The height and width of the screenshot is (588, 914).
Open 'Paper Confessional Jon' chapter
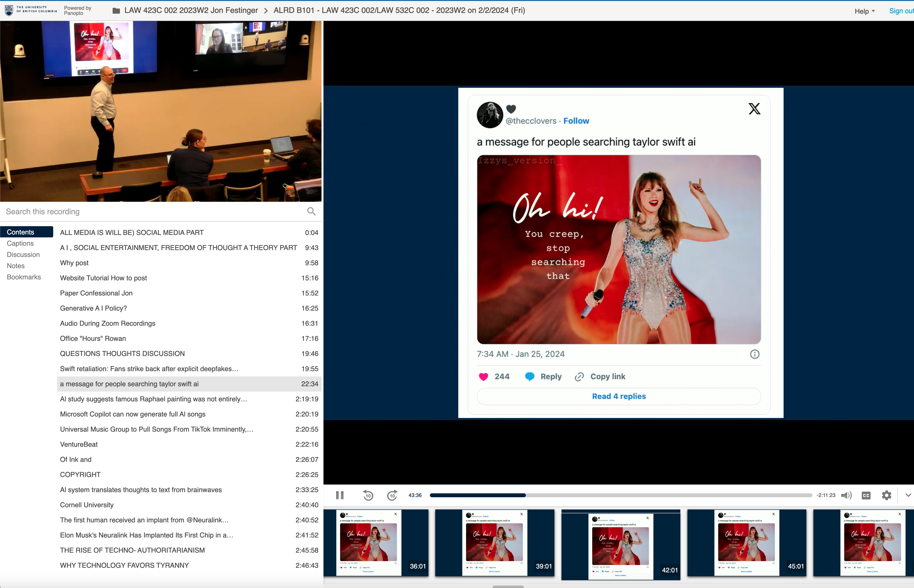point(189,293)
